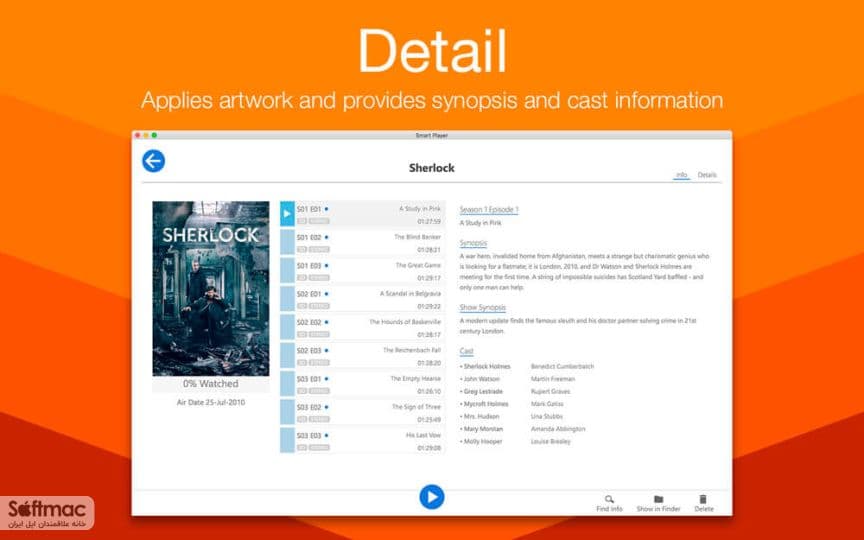864x540 pixels.
Task: Switch to the Info tab
Action: point(682,175)
